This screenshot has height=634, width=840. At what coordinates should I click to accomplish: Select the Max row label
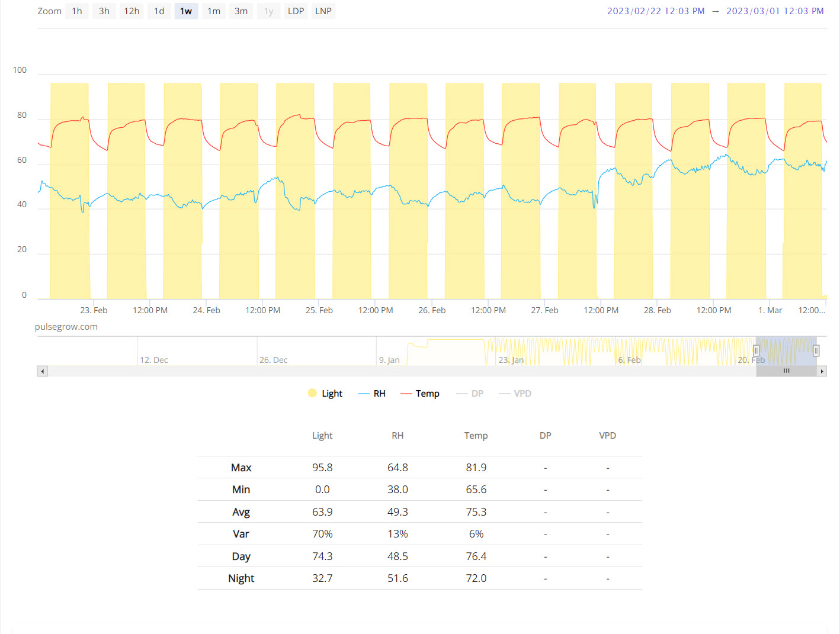pos(241,468)
